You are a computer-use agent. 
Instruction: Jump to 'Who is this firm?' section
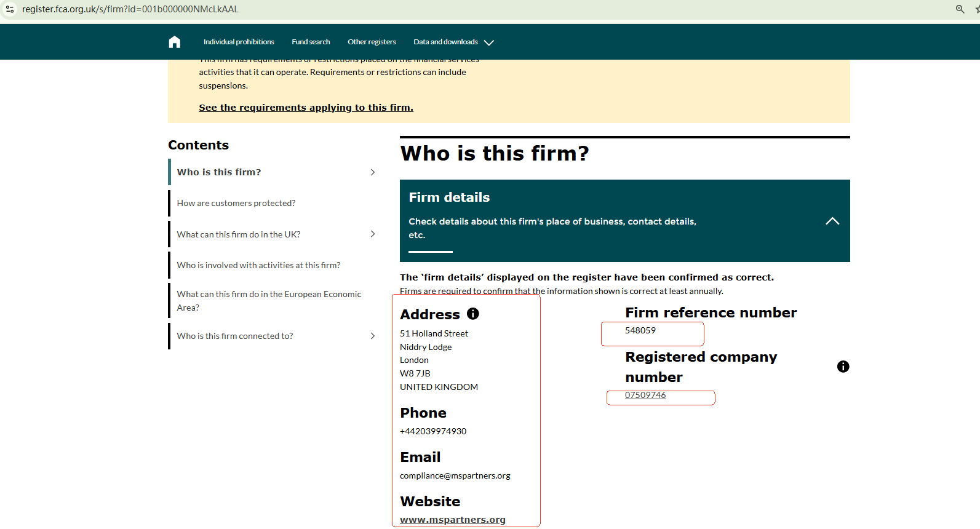point(219,172)
